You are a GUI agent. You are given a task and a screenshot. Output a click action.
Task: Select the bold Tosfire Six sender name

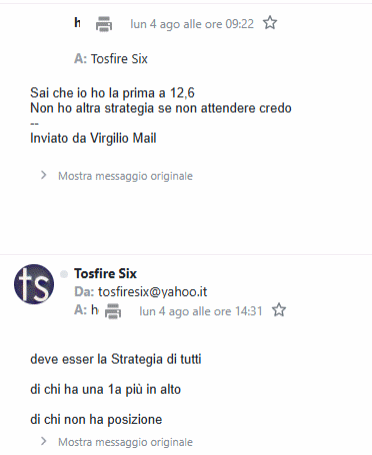pos(105,274)
